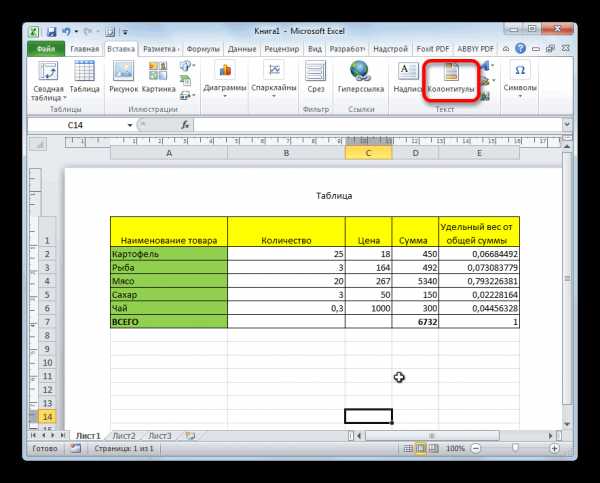Click the Save icon in quick access toolbar

click(x=51, y=32)
